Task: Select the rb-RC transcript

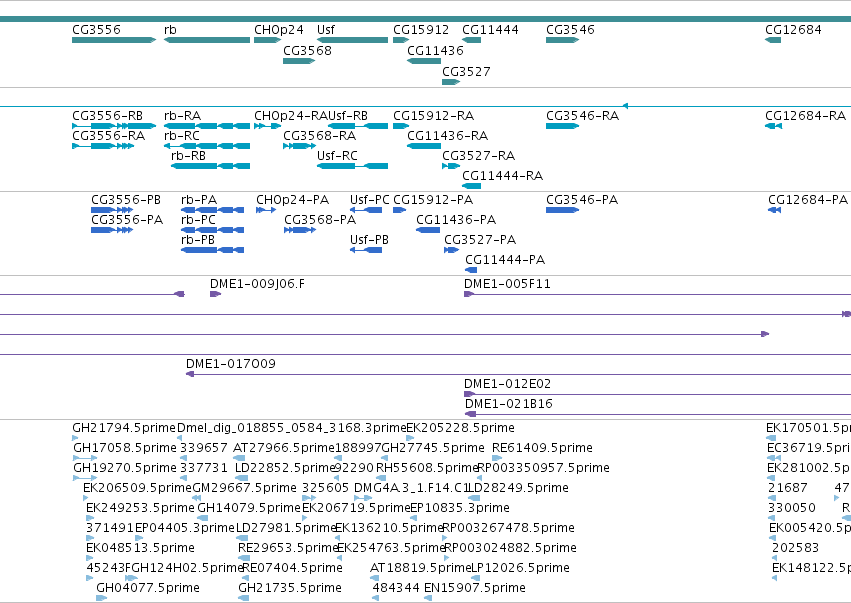Action: click(207, 146)
